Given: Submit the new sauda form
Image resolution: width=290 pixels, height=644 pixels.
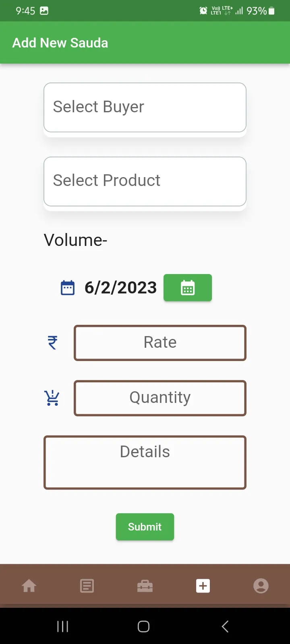Looking at the screenshot, I should pyautogui.click(x=145, y=527).
